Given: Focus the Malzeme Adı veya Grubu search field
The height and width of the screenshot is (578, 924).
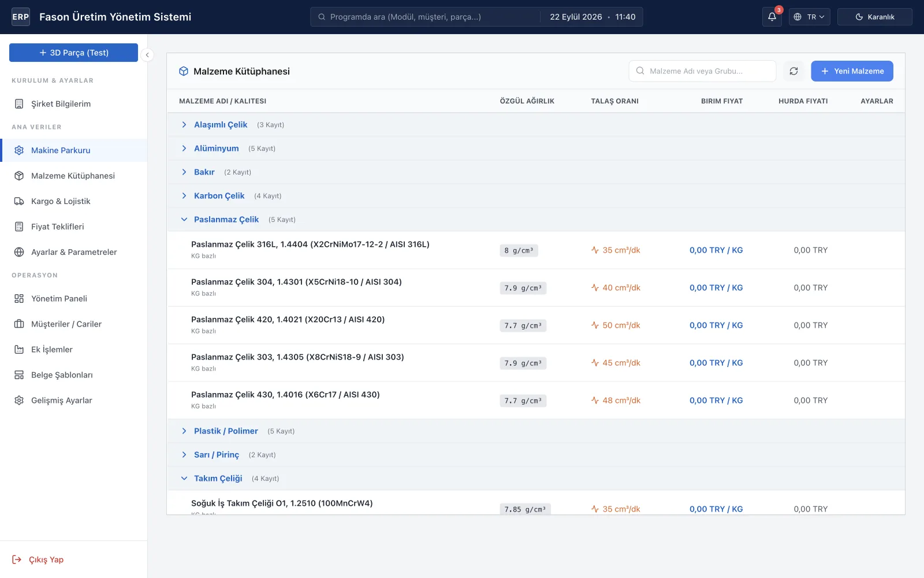Looking at the screenshot, I should tap(702, 71).
